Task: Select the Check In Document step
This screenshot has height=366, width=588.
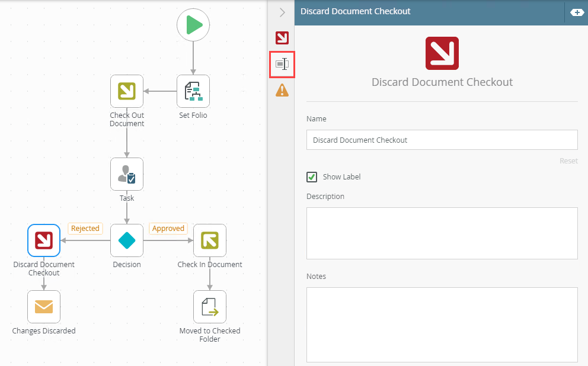Action: tap(210, 240)
